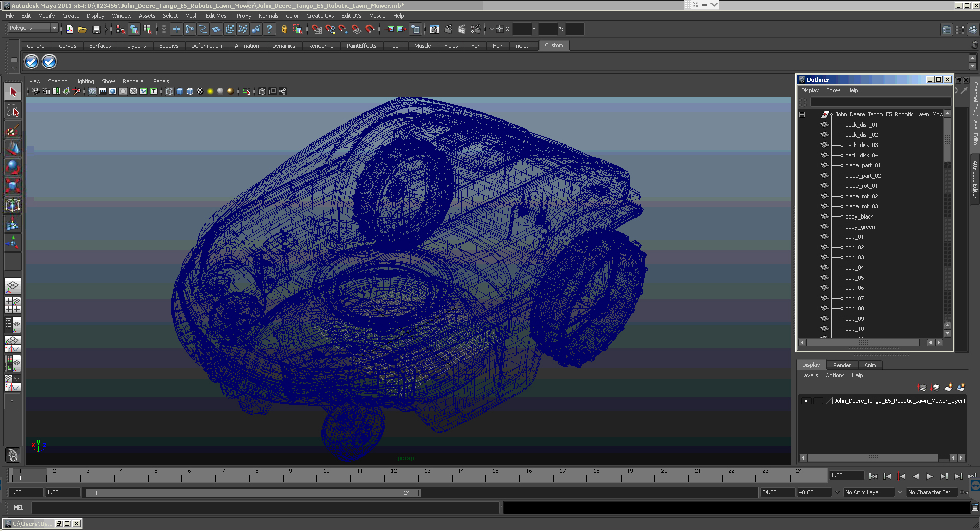Enable snap to grids magnet
980x531 pixels.
tap(316, 30)
